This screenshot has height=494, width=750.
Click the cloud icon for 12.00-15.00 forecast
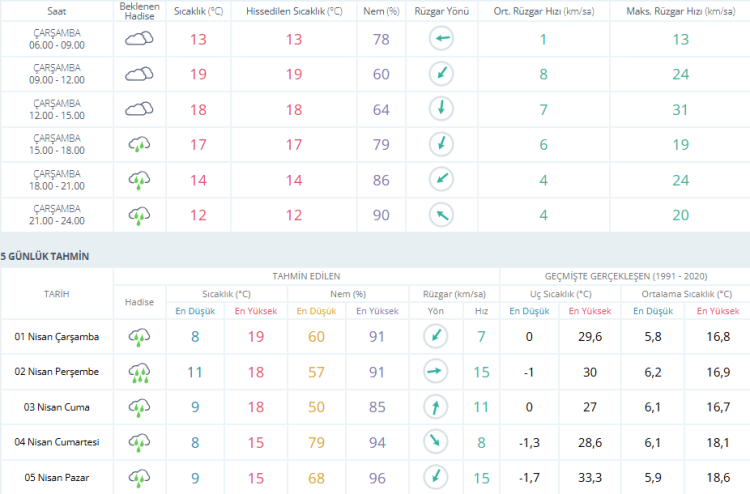point(139,109)
